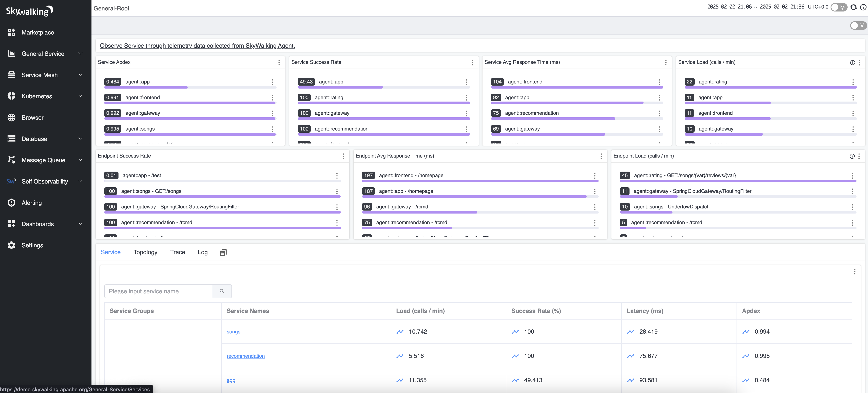Viewport: 868px width, 393px height.
Task: Open Service Success Rate widget options menu
Action: point(473,62)
